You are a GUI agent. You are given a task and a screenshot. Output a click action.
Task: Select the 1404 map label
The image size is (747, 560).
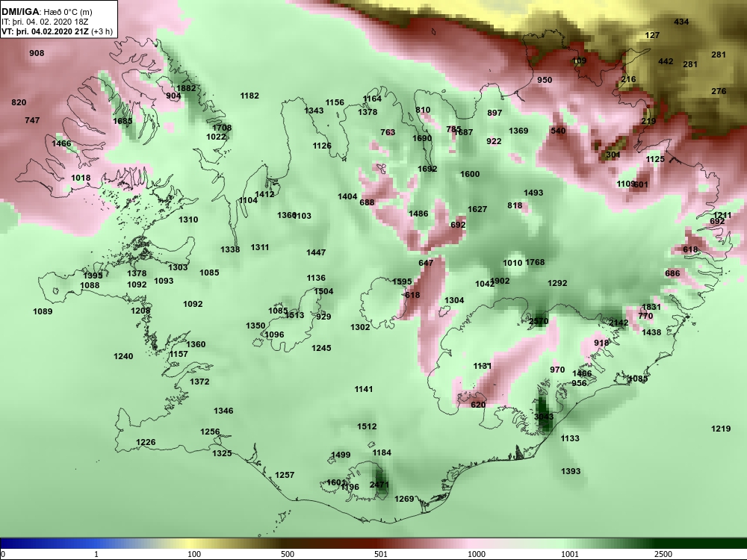point(348,196)
